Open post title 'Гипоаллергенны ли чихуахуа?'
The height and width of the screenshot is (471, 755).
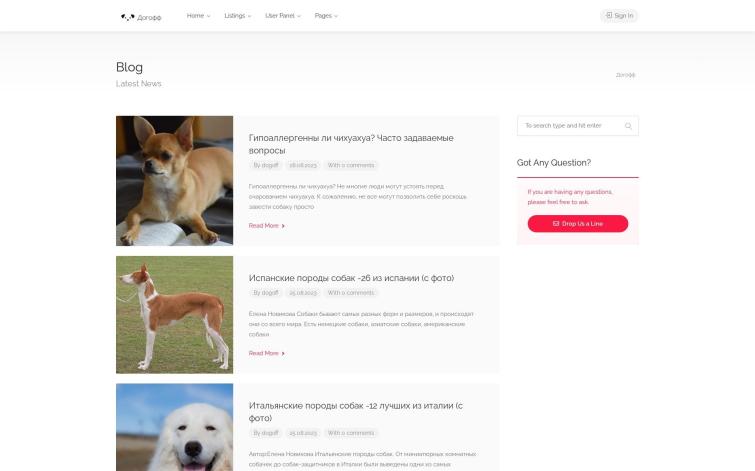351,144
